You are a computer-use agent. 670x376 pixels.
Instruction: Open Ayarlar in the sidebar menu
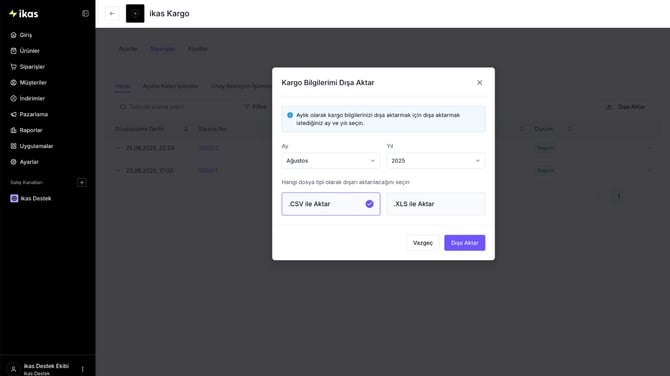(x=29, y=162)
